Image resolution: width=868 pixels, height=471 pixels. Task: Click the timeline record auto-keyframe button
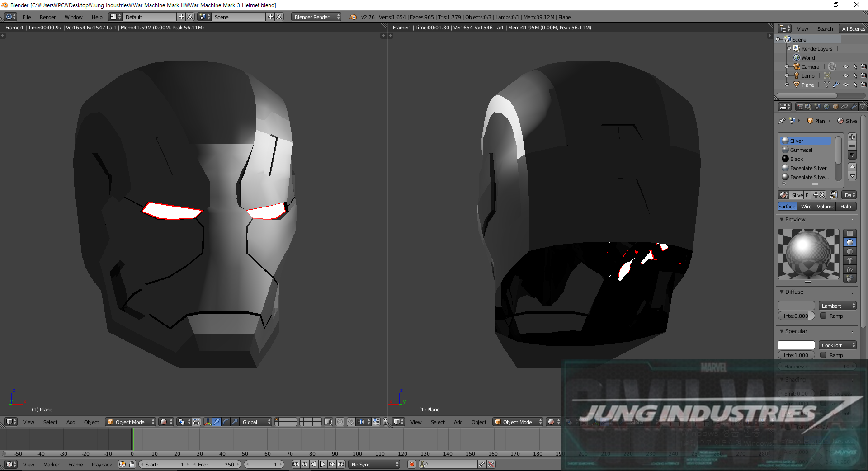[411, 464]
